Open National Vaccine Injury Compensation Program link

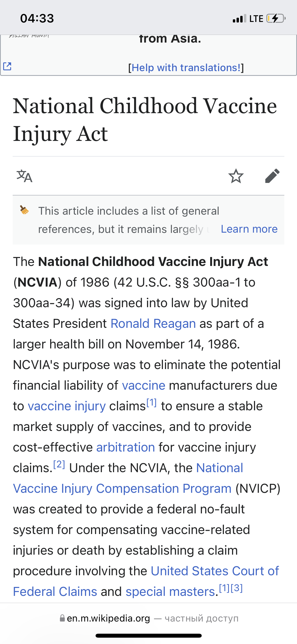(122, 489)
